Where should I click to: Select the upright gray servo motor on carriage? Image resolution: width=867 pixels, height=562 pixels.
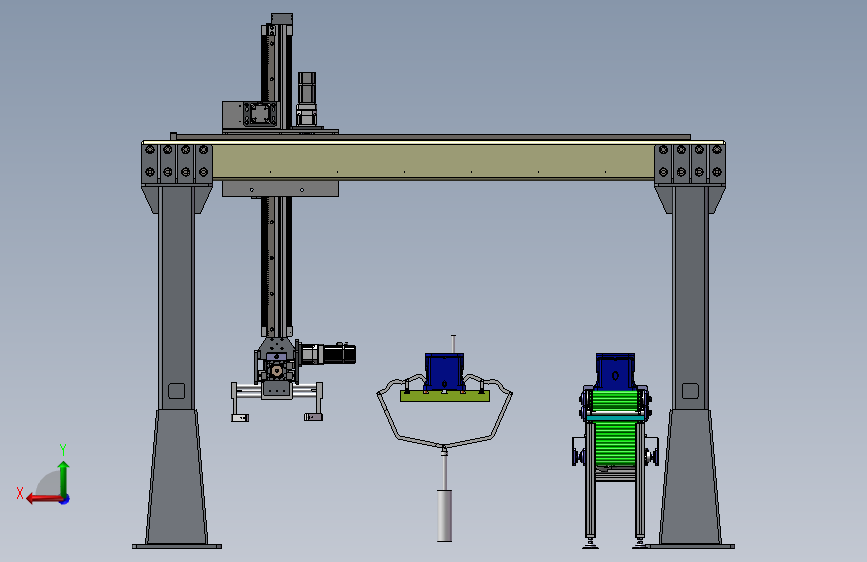click(x=306, y=100)
